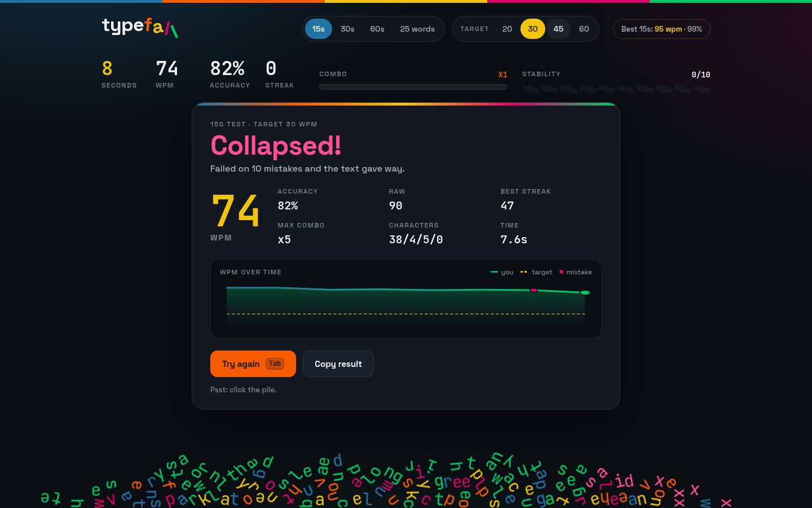Select the 25 words mode
The height and width of the screenshot is (508, 812).
pyautogui.click(x=417, y=29)
